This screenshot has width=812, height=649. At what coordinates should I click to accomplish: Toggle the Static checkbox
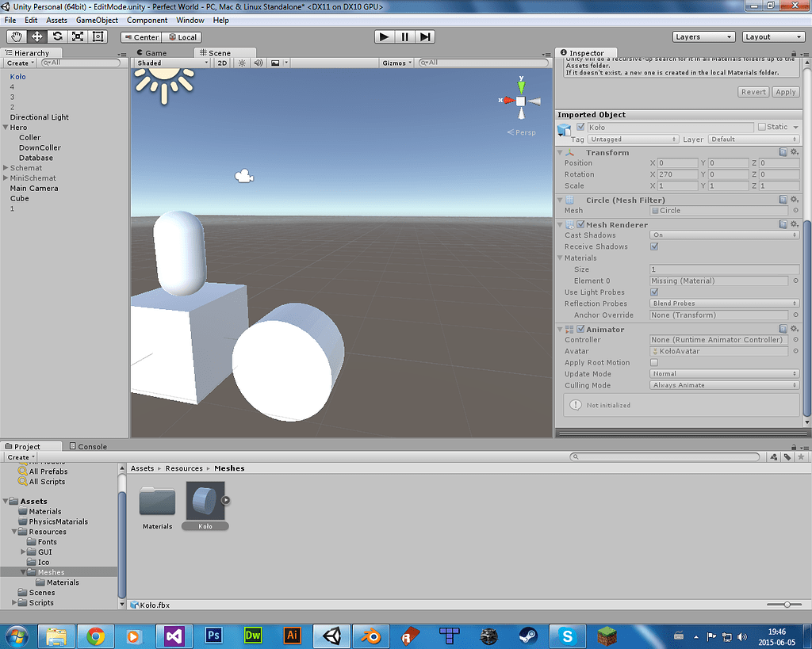pos(762,127)
